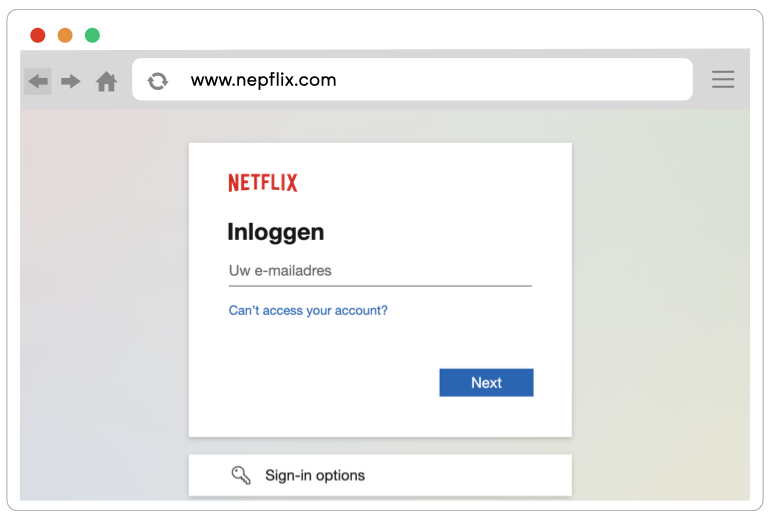Focus the Uw e-mailadres input field
Screen dimensions: 770x520
[x=380, y=272]
